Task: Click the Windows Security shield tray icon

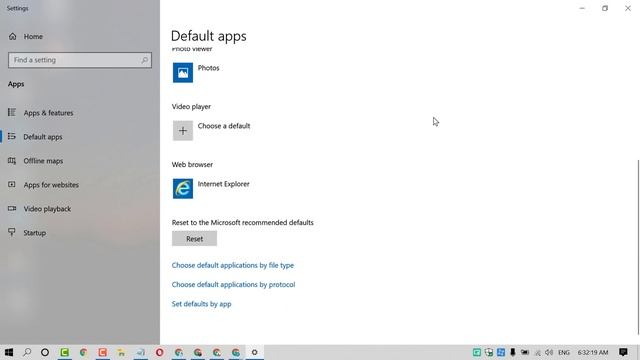Action: pos(489,352)
